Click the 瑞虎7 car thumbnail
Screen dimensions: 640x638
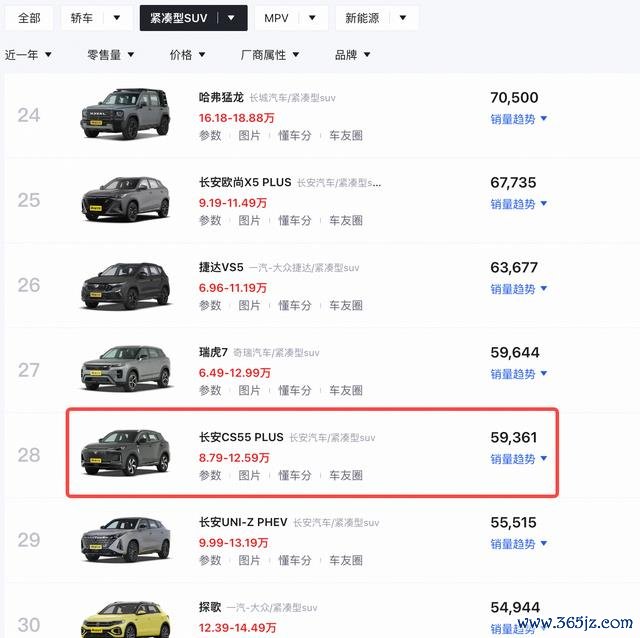pos(126,370)
